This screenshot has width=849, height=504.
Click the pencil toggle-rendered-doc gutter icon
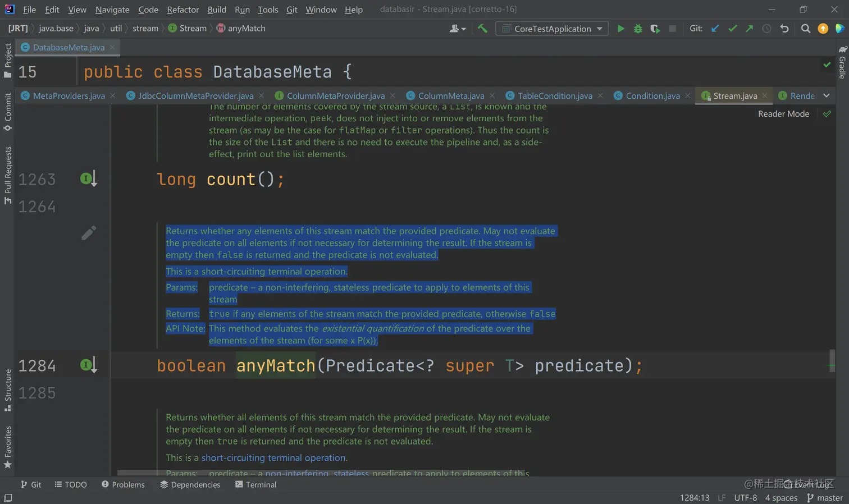(89, 233)
